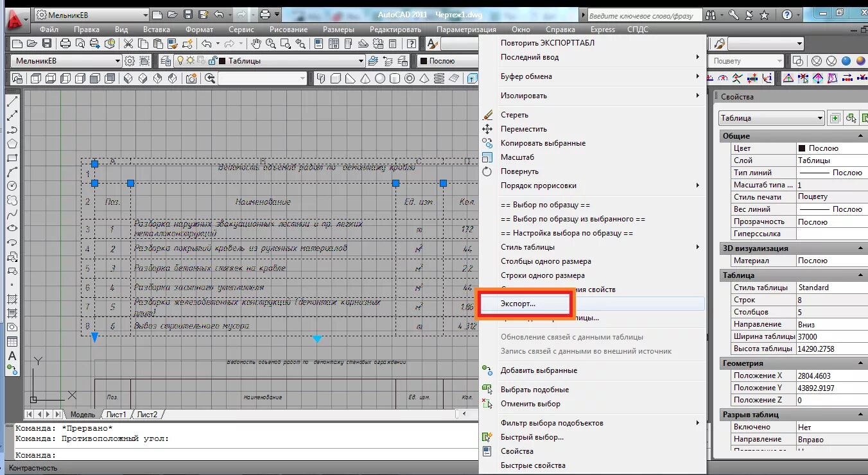
Task: Click the Realistic visual style blue sphere
Action: (x=846, y=61)
